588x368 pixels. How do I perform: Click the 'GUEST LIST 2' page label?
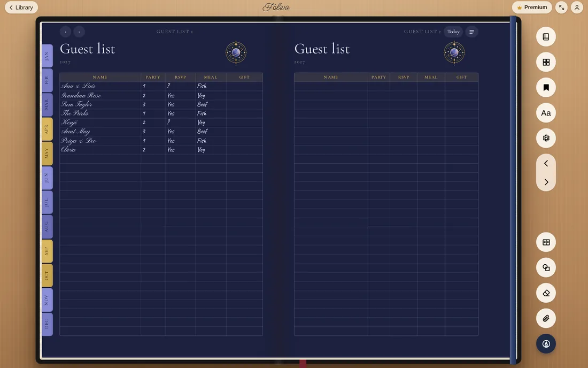tap(422, 32)
